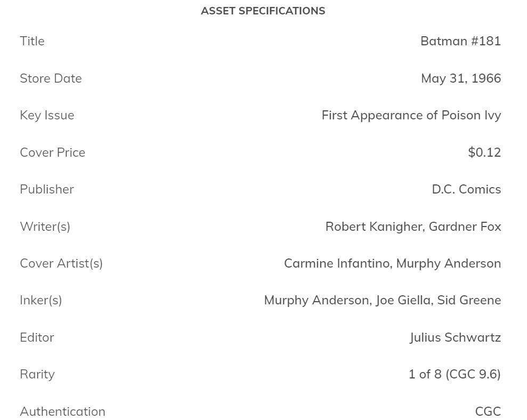This screenshot has width=527, height=420.
Task: Click the May 31, 1966 date value
Action: 461,78
